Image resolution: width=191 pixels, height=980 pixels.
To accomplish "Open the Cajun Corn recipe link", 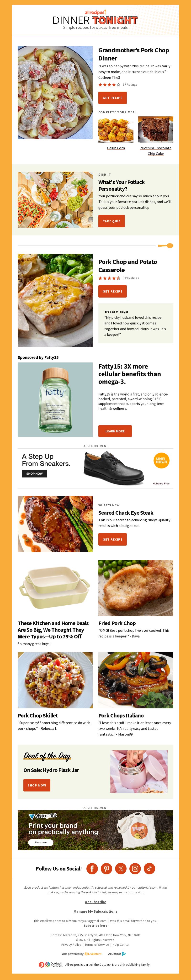I will pos(116,148).
